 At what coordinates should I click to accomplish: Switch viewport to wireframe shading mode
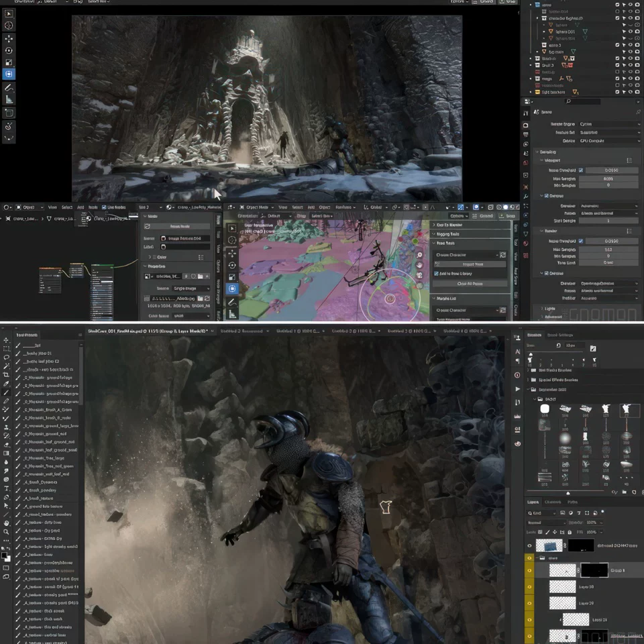[x=499, y=207]
